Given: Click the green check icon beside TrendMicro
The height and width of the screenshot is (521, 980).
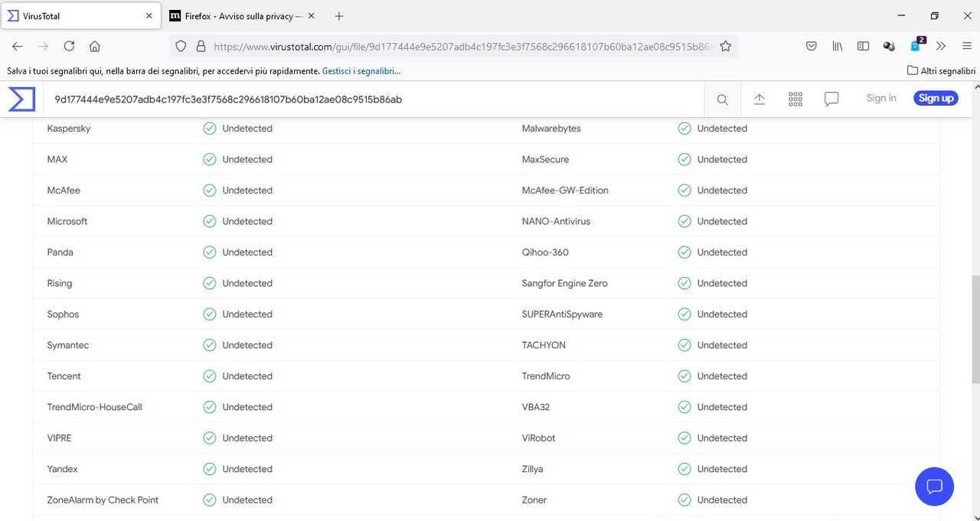Looking at the screenshot, I should (684, 376).
